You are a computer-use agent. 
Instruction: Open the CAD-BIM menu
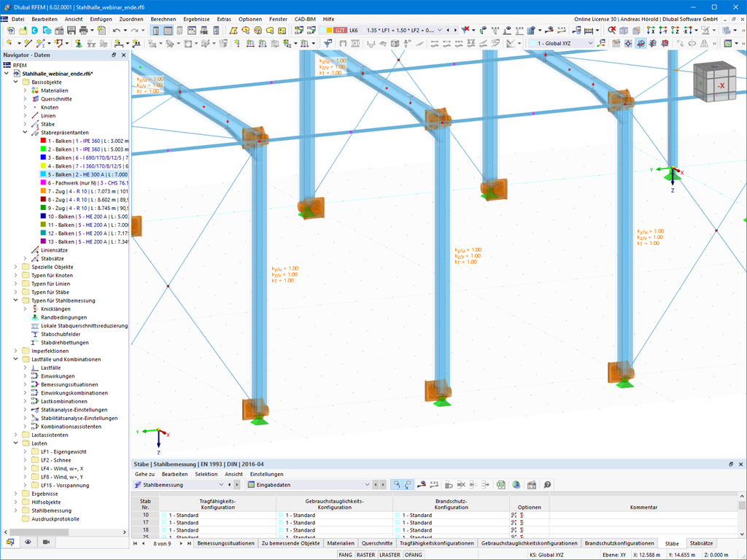(x=305, y=19)
